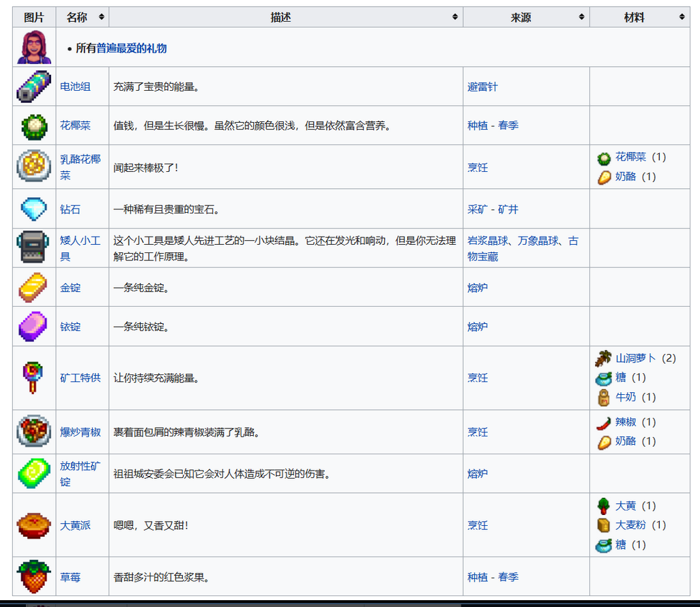This screenshot has height=607, width=700.
Task: Open 熔炉 link in 金锭 row
Action: tap(477, 288)
